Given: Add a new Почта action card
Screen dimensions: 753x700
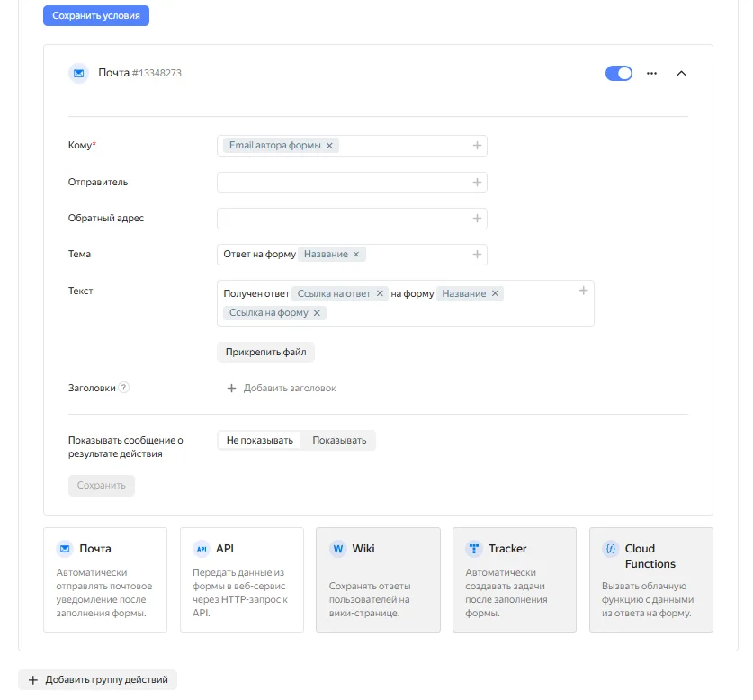Looking at the screenshot, I should click(x=105, y=579).
